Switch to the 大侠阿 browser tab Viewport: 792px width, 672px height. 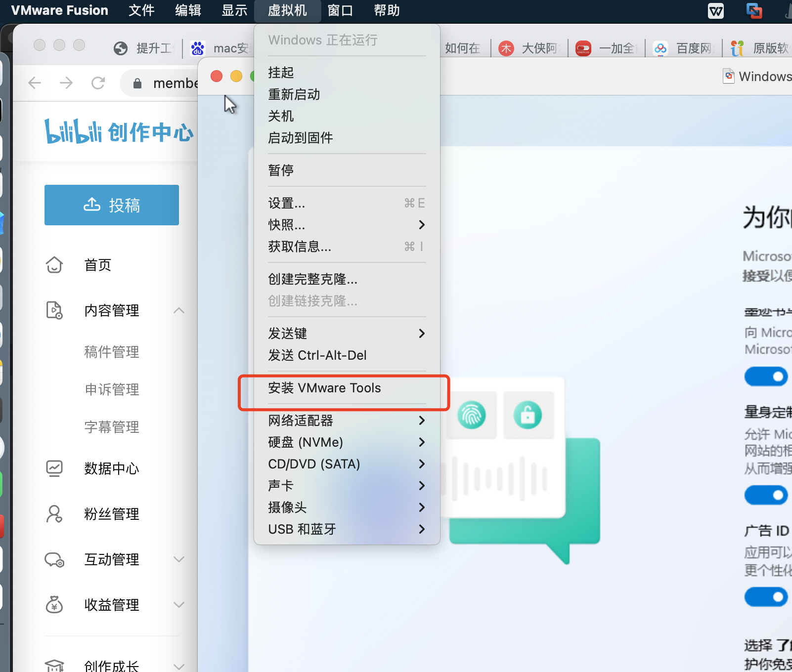click(529, 48)
